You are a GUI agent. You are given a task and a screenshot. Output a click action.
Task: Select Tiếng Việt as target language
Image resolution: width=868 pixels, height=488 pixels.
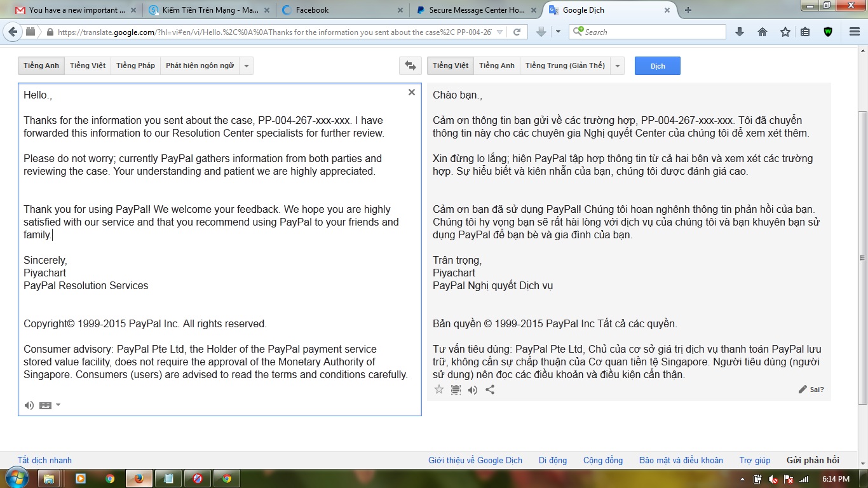tap(451, 65)
